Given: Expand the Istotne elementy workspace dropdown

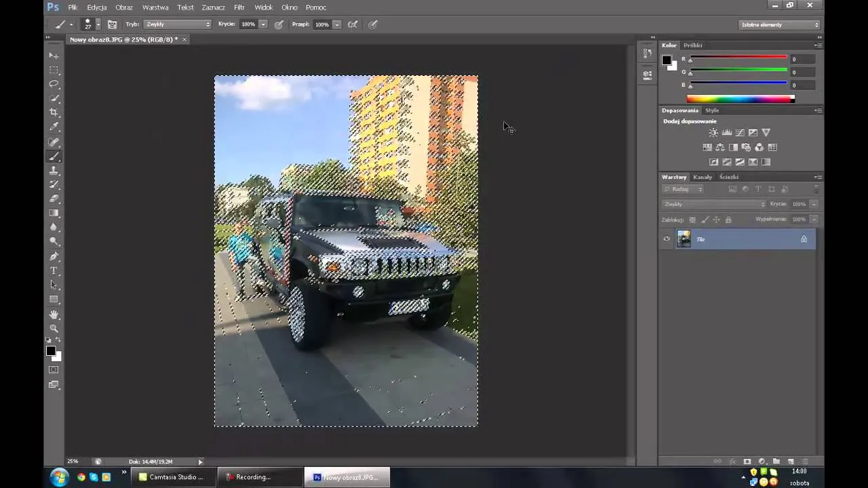Looking at the screenshot, I should click(x=779, y=24).
